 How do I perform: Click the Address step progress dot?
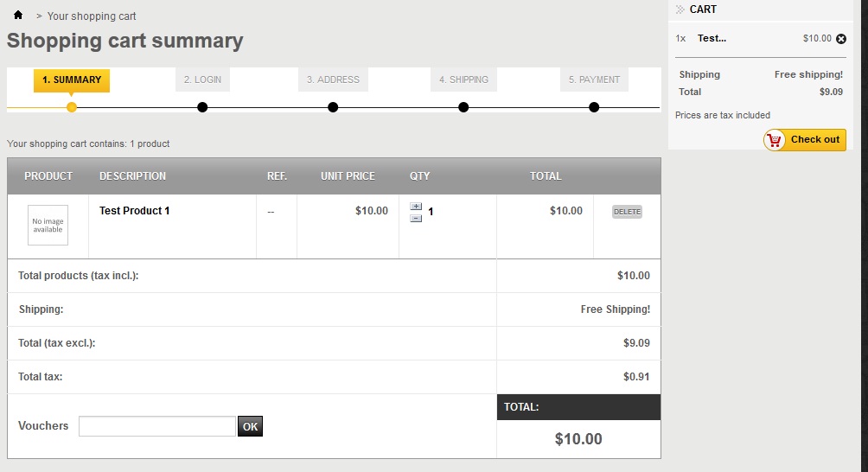pos(333,107)
